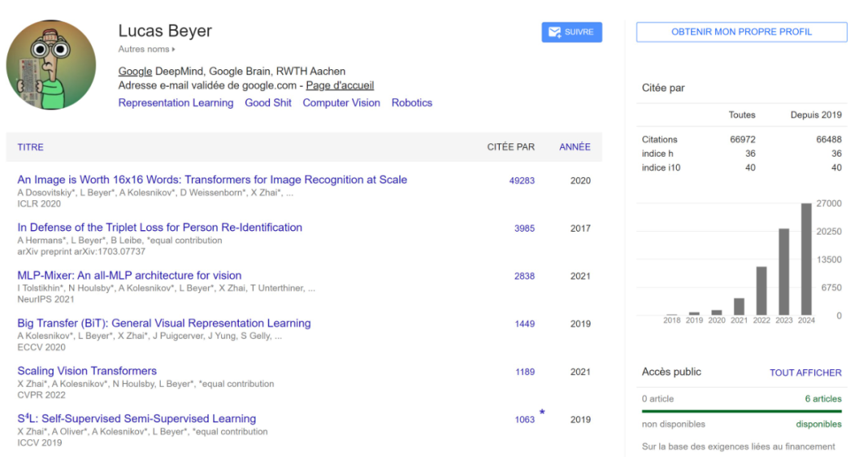Expand the Autres noms disclosure arrow
The image size is (868, 457).
coord(174,50)
